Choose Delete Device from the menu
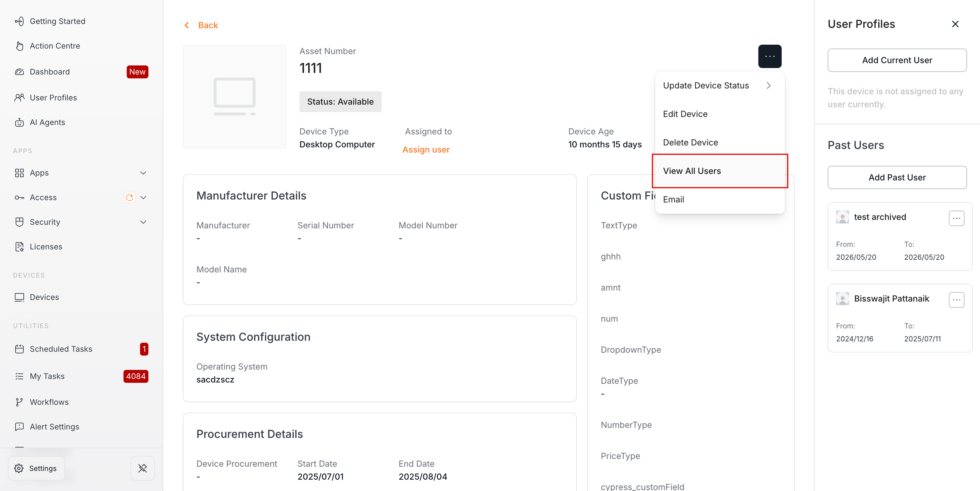Image resolution: width=980 pixels, height=491 pixels. [720, 143]
